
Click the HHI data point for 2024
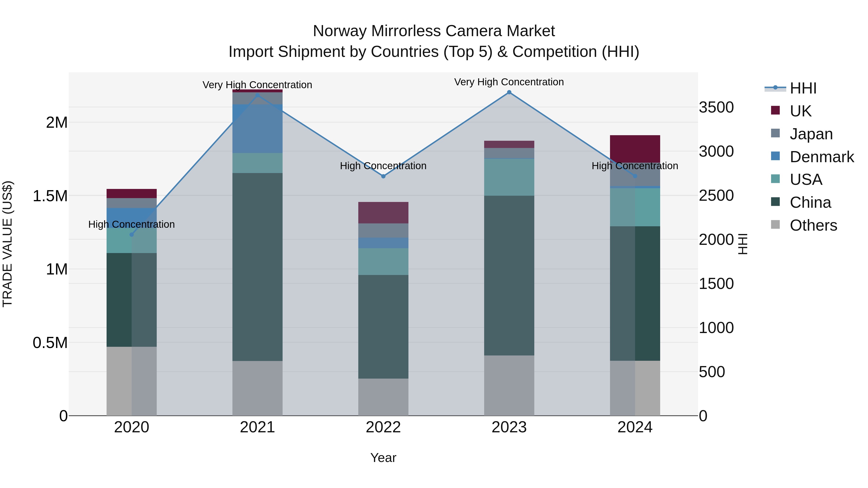click(x=635, y=176)
